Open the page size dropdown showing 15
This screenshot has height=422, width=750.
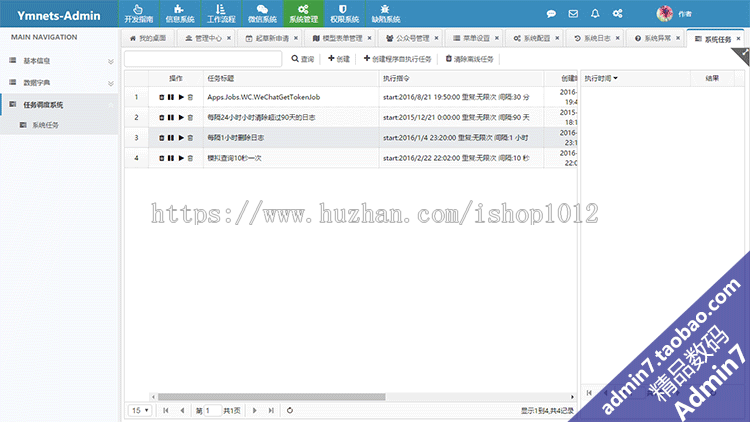(140, 411)
